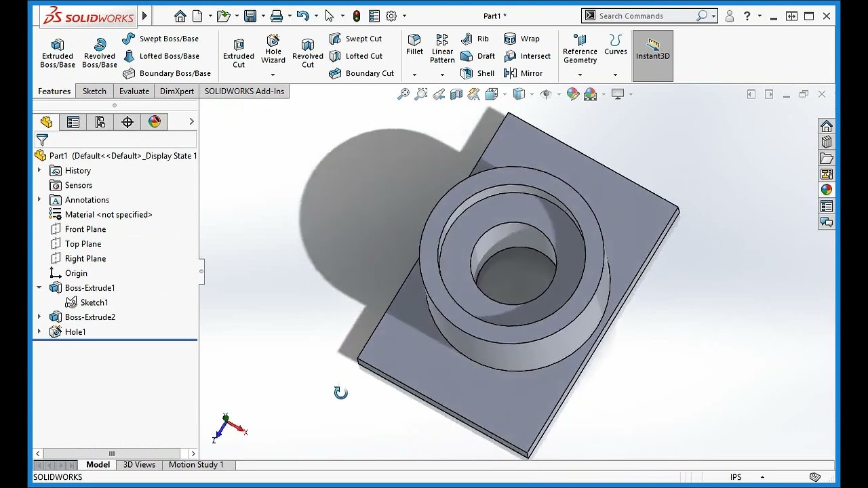Choose the Rib feature
868x488 pixels.
(475, 39)
